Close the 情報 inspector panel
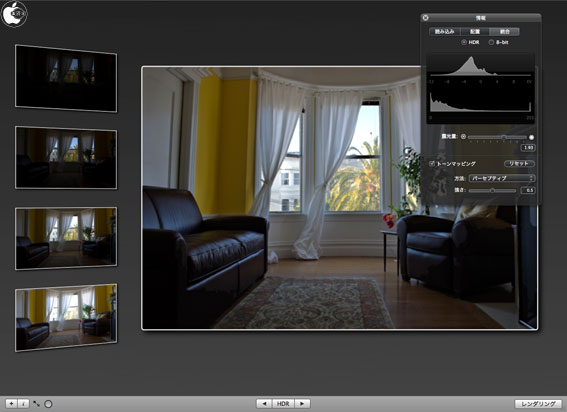Screen dimensions: 567x412 click(x=426, y=18)
